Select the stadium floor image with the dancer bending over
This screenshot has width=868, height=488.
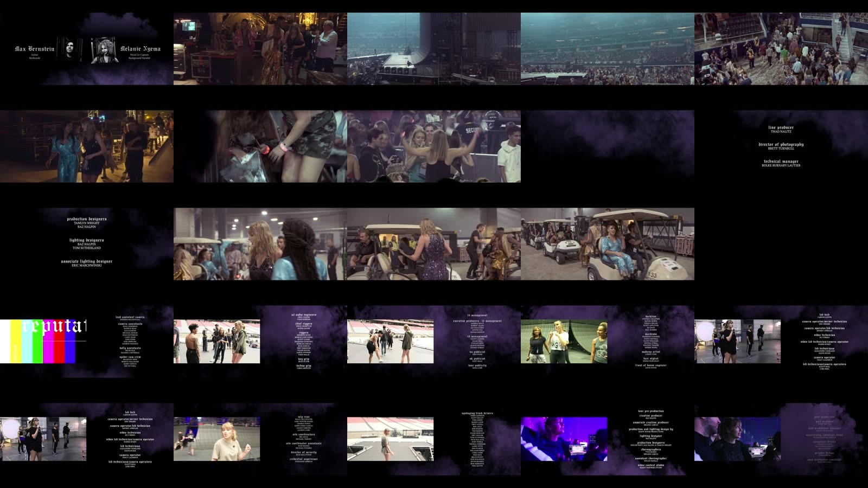(391, 341)
